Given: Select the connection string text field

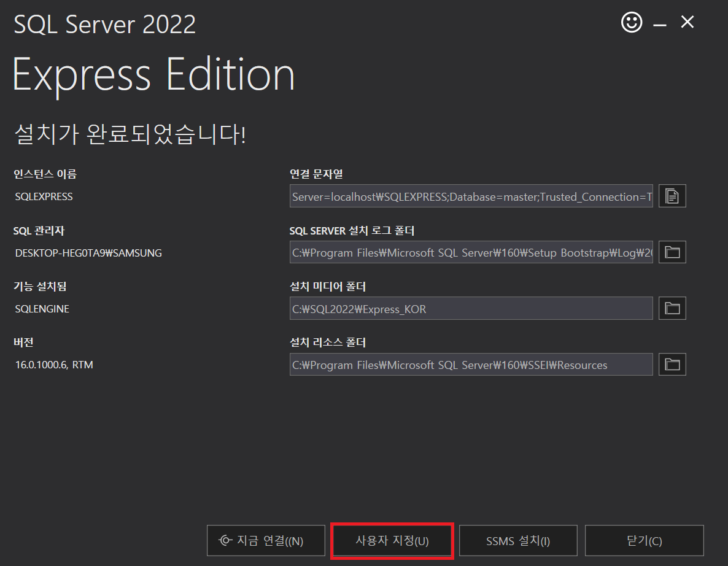Looking at the screenshot, I should pyautogui.click(x=471, y=196).
